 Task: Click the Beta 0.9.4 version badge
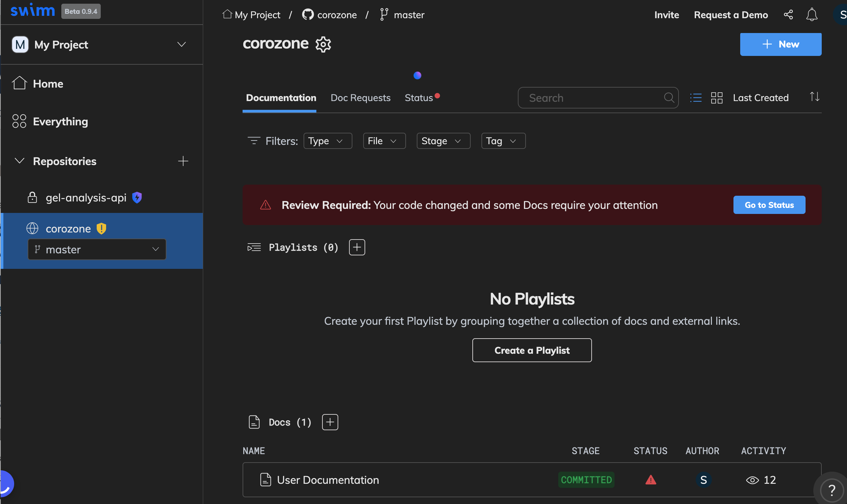coord(81,11)
